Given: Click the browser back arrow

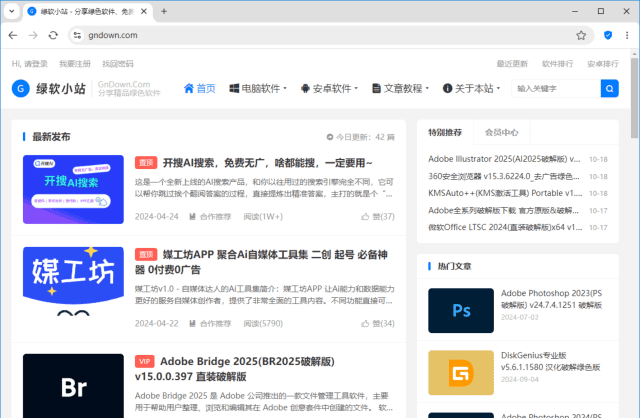Looking at the screenshot, I should 13,36.
